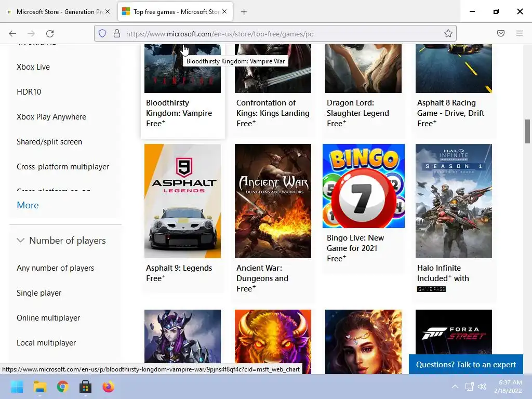Filter by Xbox Play Anywhere
The width and height of the screenshot is (532, 399).
(51, 117)
